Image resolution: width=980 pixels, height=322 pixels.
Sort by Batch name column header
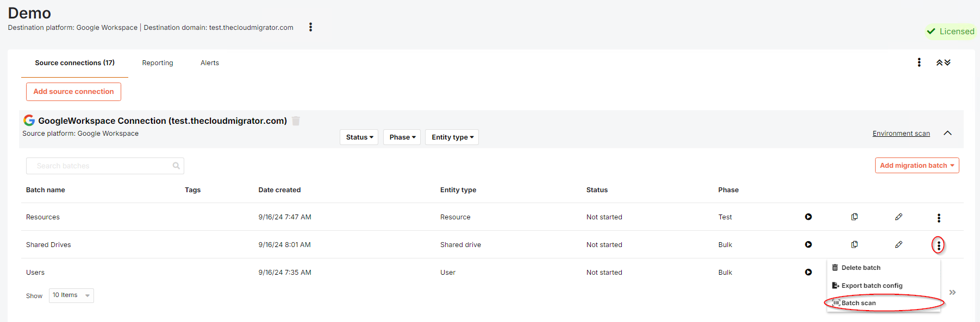click(x=46, y=190)
